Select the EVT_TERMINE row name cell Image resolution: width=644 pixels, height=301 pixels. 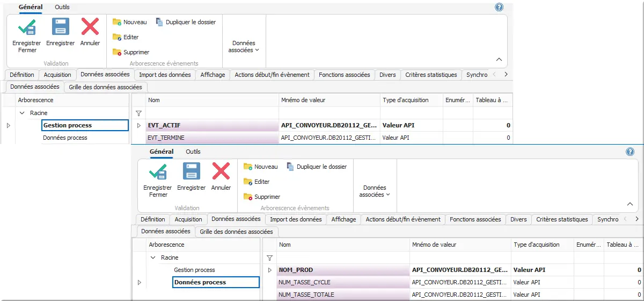coord(212,138)
